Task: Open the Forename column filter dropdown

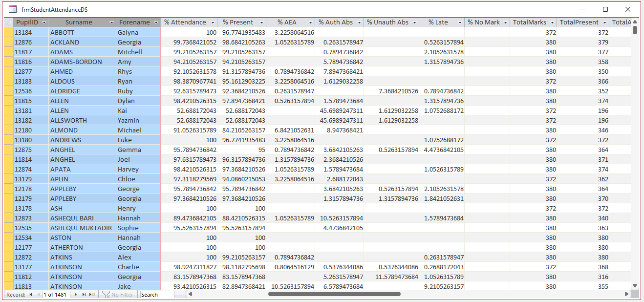Action: pyautogui.click(x=156, y=22)
